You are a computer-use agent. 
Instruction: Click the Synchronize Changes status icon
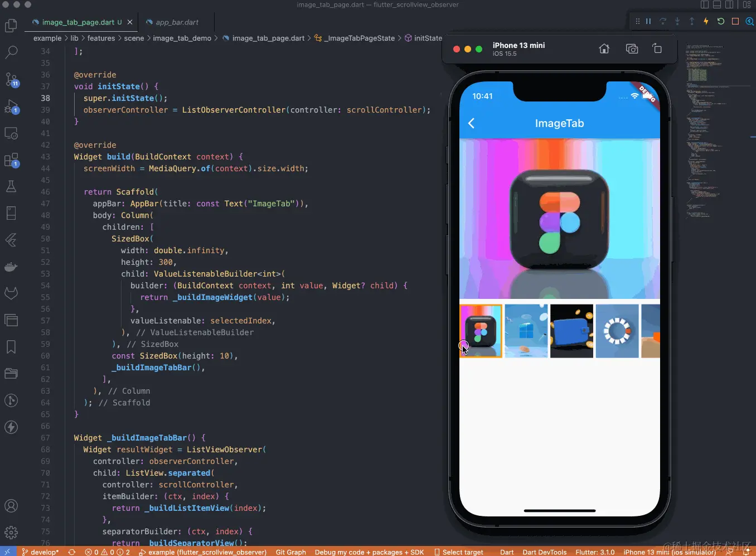[x=72, y=552]
